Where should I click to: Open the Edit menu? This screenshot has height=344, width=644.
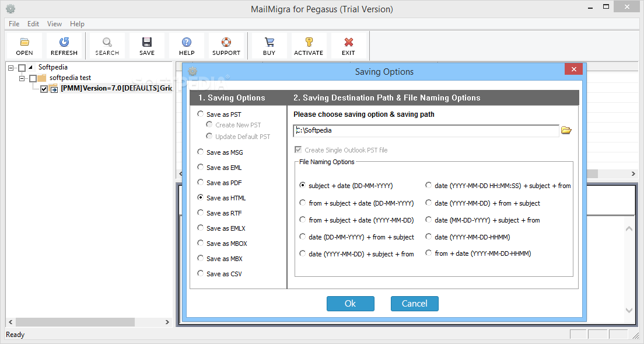pyautogui.click(x=33, y=24)
